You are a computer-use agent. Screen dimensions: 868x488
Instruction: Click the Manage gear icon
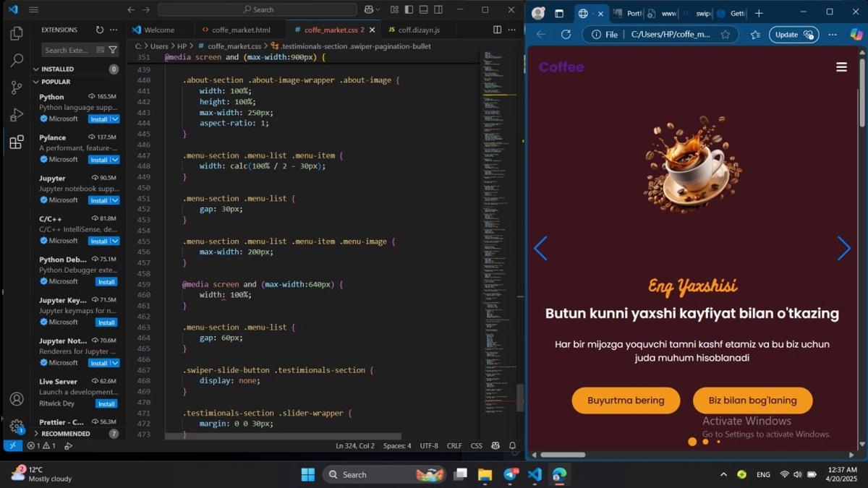[17, 426]
